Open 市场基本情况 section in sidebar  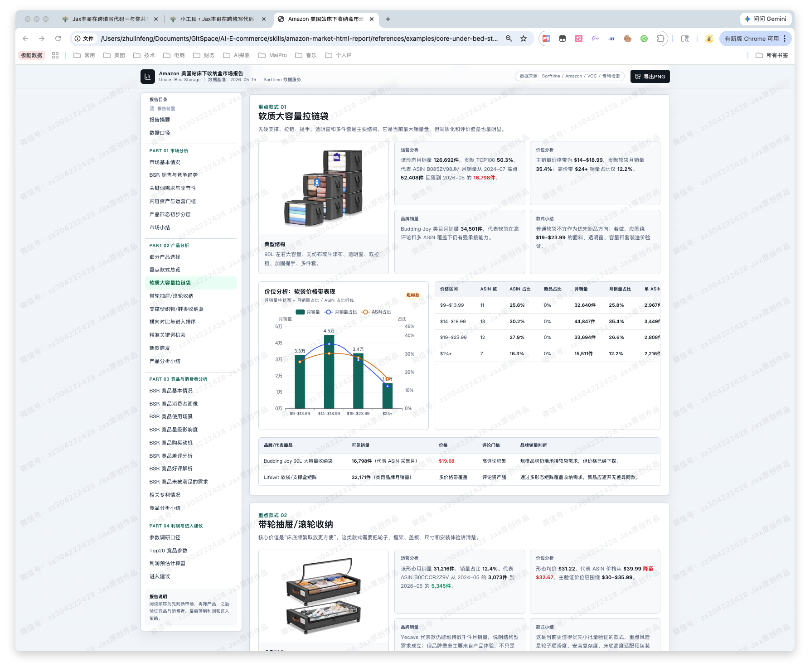pyautogui.click(x=165, y=162)
